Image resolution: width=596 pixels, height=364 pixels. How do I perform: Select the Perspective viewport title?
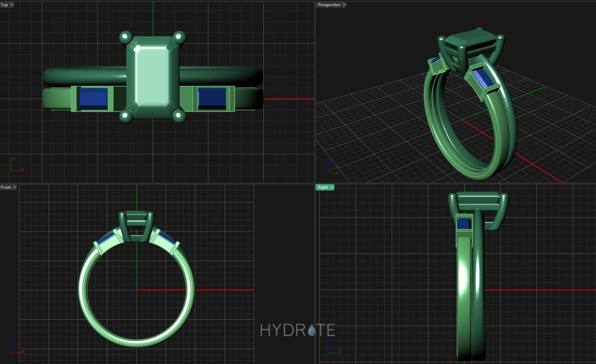pyautogui.click(x=329, y=5)
